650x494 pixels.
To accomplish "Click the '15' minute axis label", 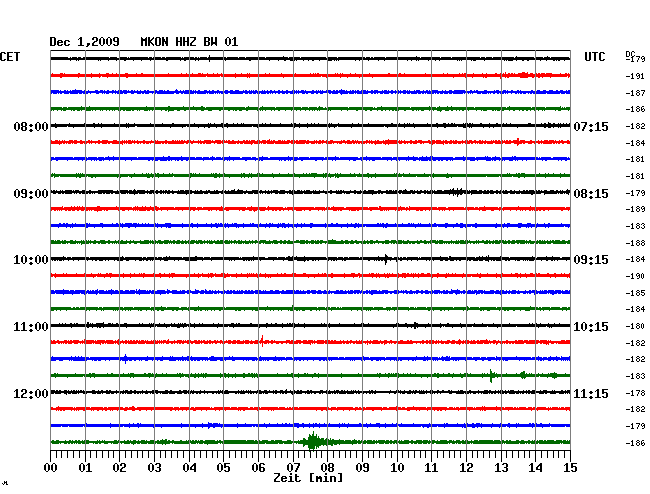I will tap(570, 468).
